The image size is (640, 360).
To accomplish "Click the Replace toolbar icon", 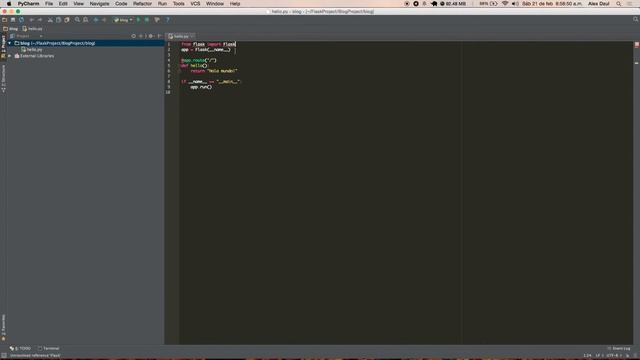I will click(85, 20).
